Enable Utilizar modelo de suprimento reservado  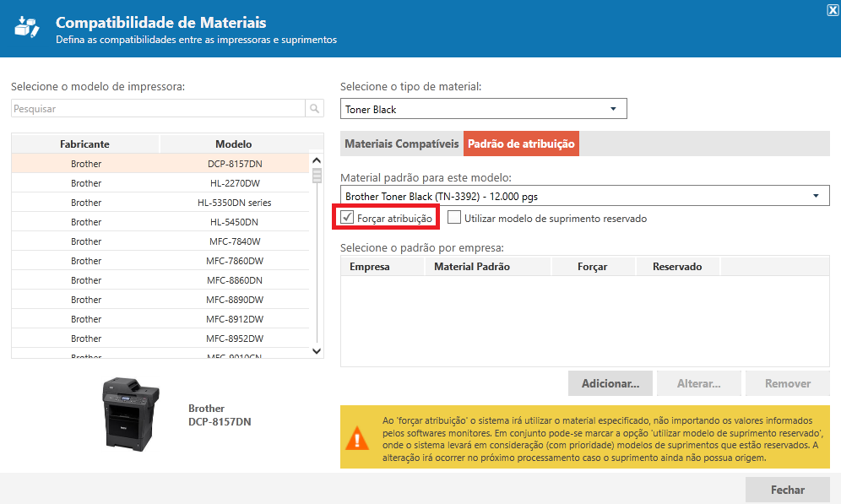pyautogui.click(x=455, y=218)
